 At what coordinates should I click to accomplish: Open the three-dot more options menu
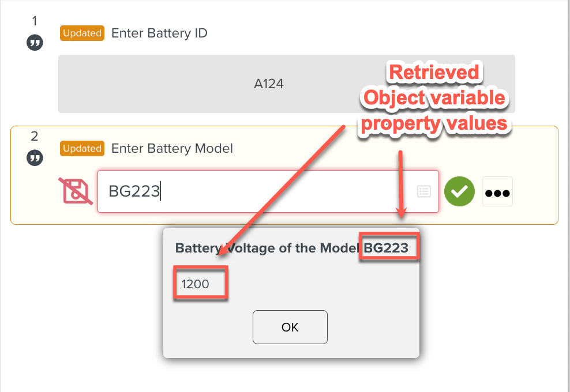coord(497,192)
